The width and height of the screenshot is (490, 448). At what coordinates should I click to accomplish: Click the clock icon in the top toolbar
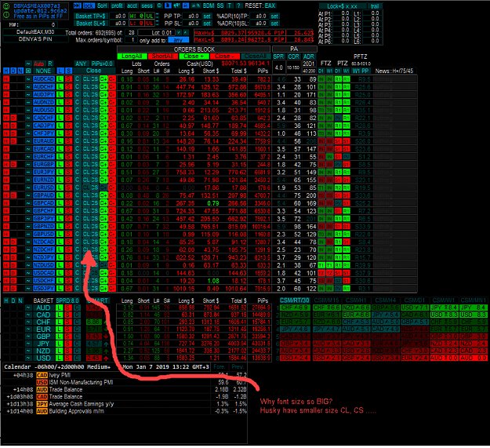159,5
